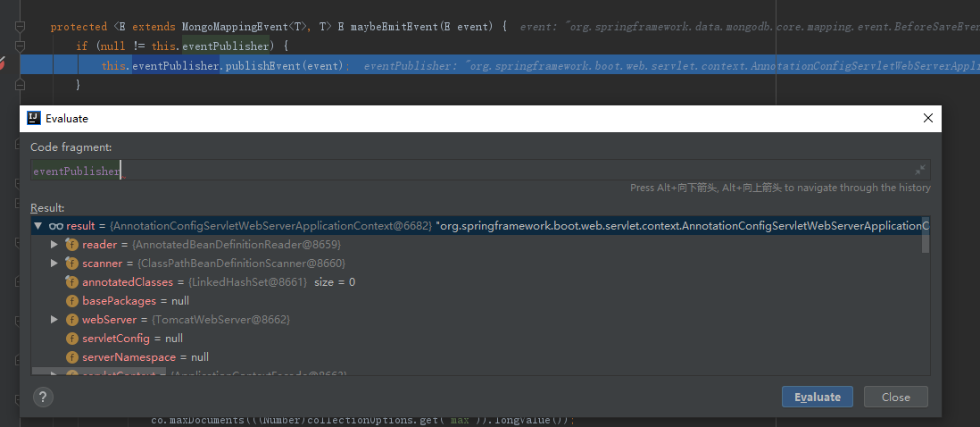Screen dimensions: 980x427
Task: Close the Evaluate dialog with X
Action: (928, 118)
